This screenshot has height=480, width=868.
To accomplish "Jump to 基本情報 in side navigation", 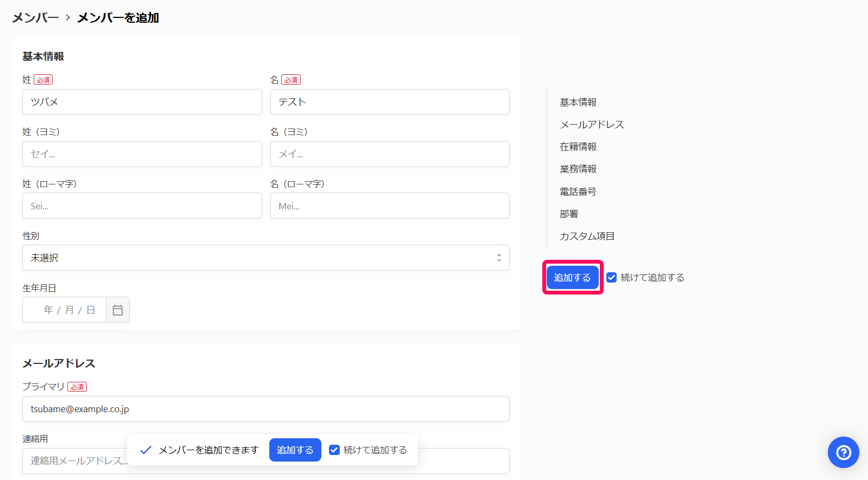I will [578, 102].
